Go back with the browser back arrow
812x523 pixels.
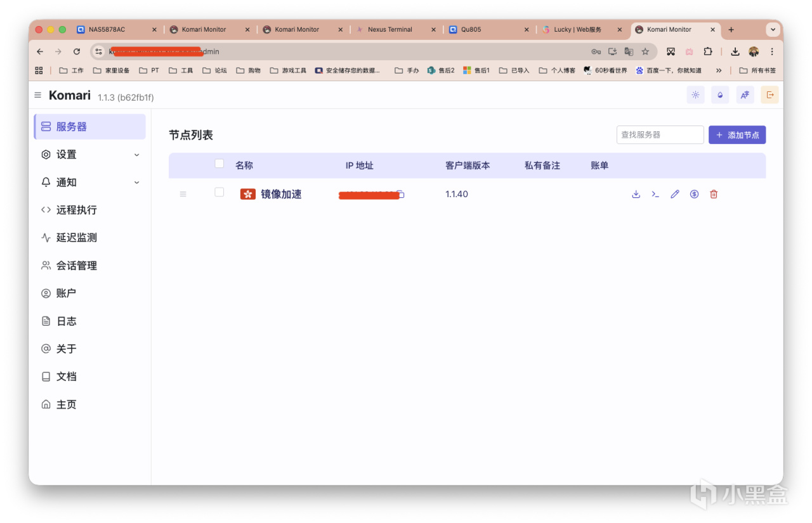tap(40, 52)
